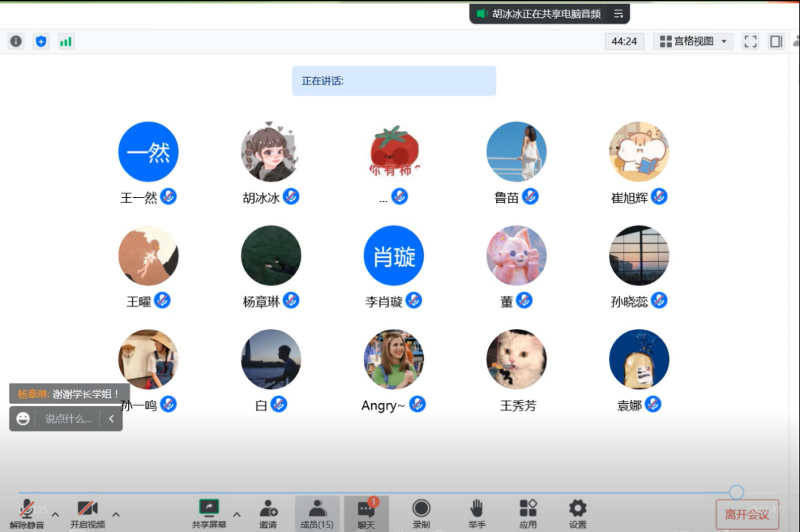Click the 共享屏幕 share screen button

[209, 513]
